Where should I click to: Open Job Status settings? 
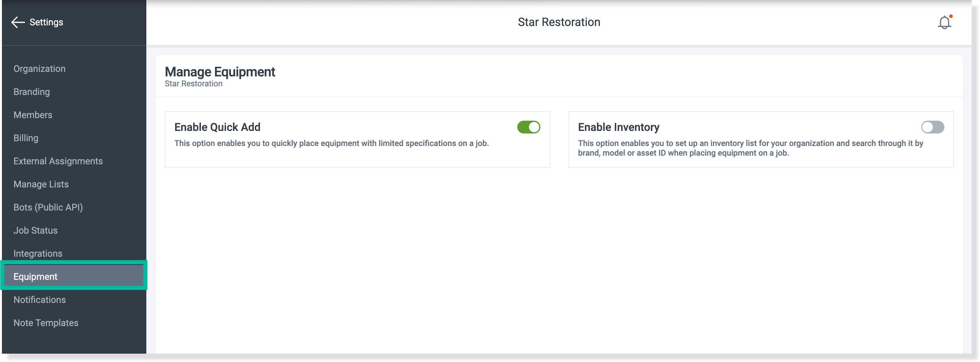[36, 230]
